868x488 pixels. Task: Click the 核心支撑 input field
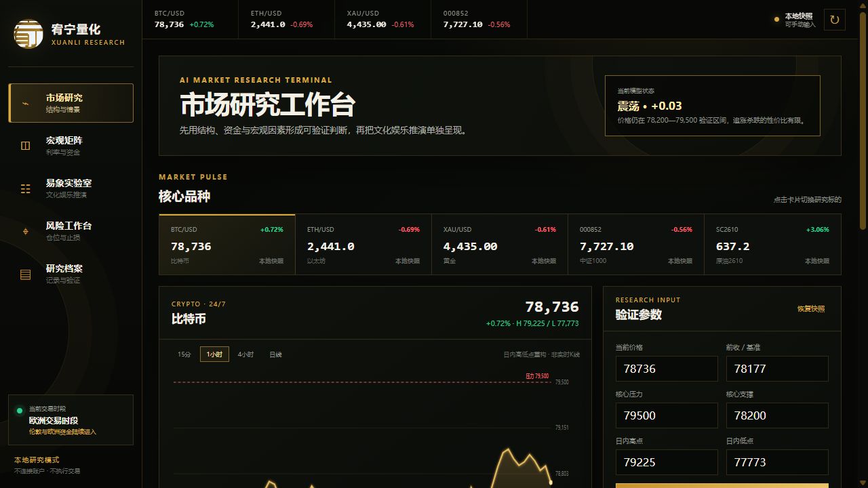click(777, 415)
